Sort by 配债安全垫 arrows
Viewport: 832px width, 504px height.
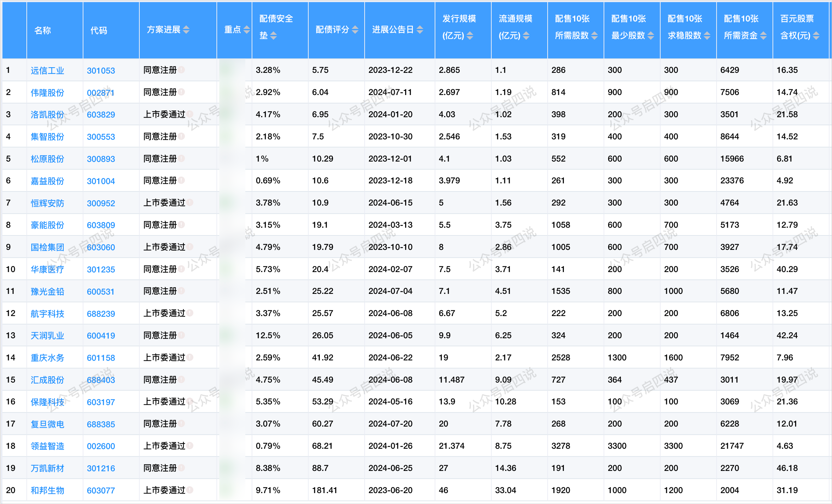point(273,36)
